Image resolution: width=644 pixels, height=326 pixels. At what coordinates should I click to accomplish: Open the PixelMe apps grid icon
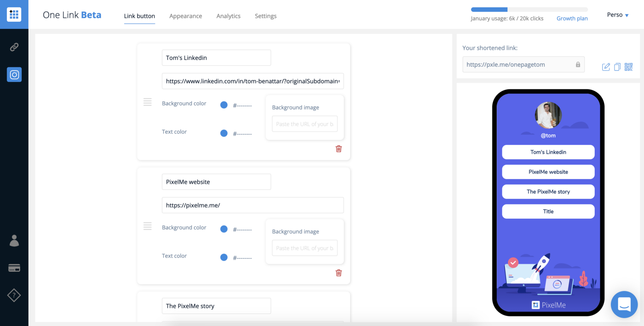coord(14,14)
